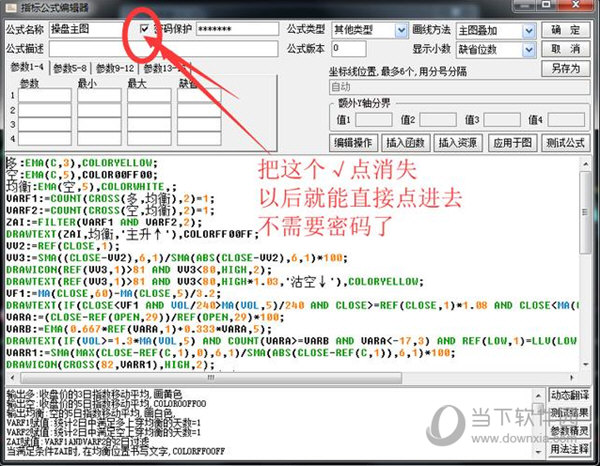Click the 用法注释 usage notes button
Viewport: 600px width, 466px height.
click(568, 449)
